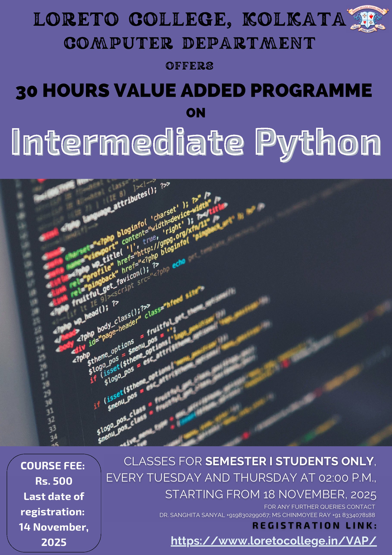Viewport: 392px width, 555px height.
Task: Click the "14 November," deadline date
Action: coord(54,527)
